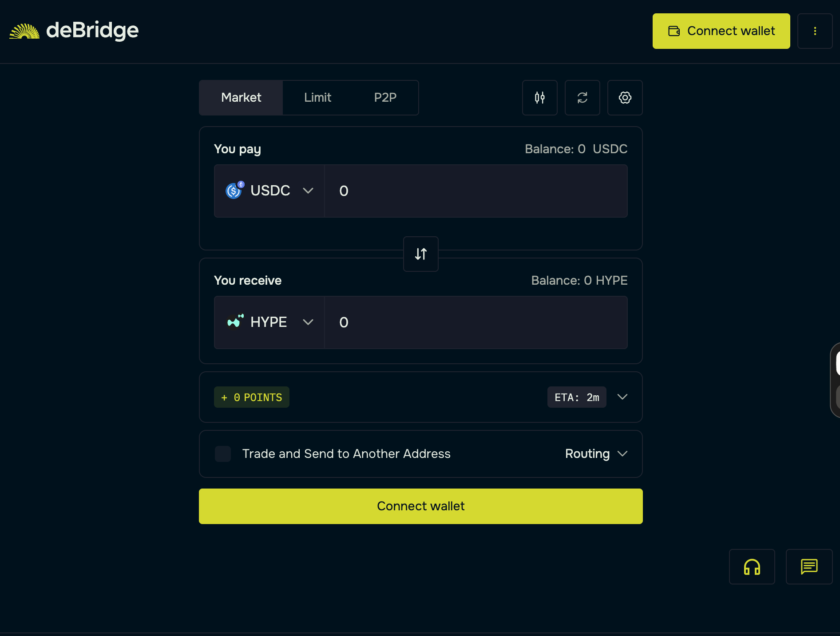Open the three-dot more options menu
Image resolution: width=840 pixels, height=636 pixels.
[x=815, y=31]
